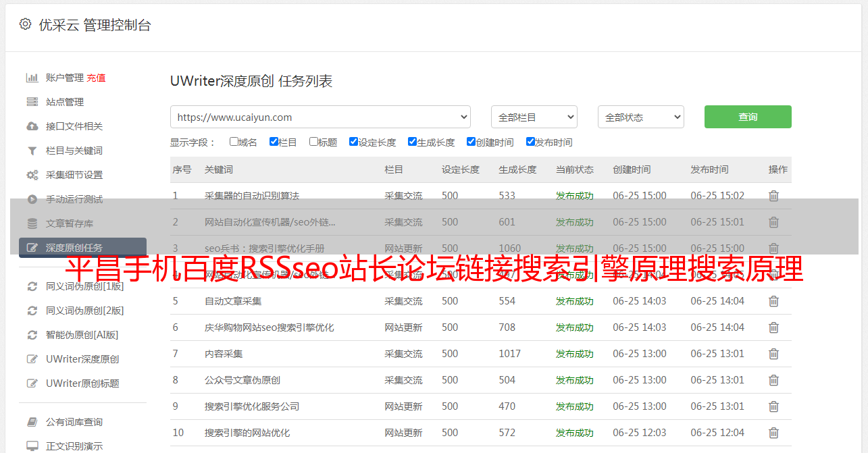Open 采集细节设置 menu item
The height and width of the screenshot is (453, 868).
coord(74,175)
